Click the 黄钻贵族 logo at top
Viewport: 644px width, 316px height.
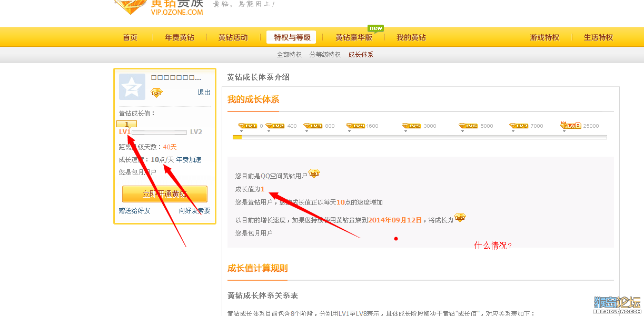[158, 6]
